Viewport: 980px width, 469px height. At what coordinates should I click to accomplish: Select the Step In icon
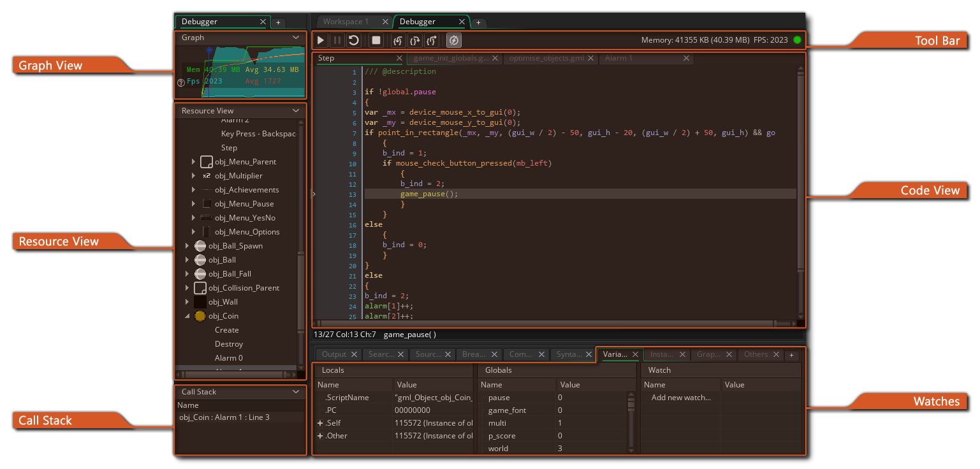coord(396,40)
